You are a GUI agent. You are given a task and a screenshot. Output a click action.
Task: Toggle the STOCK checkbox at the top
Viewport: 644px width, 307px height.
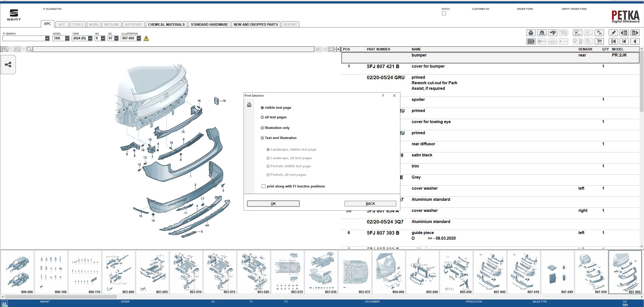(444, 13)
